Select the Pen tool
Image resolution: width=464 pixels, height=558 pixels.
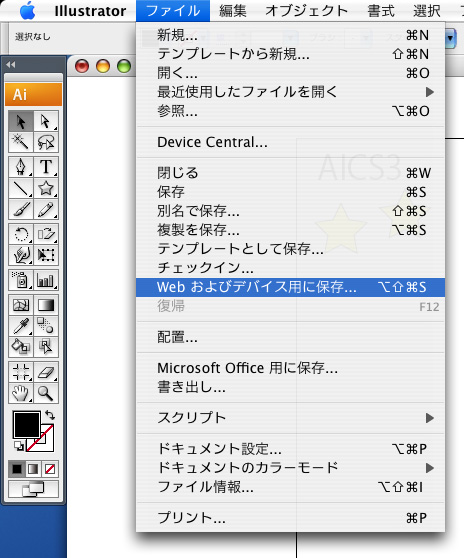click(x=21, y=167)
